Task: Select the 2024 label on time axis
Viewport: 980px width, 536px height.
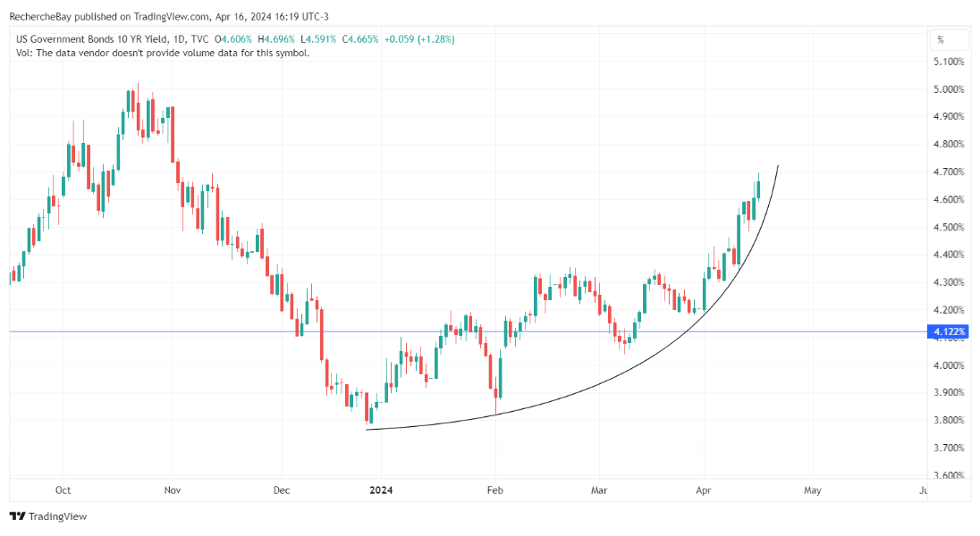Action: pos(381,490)
